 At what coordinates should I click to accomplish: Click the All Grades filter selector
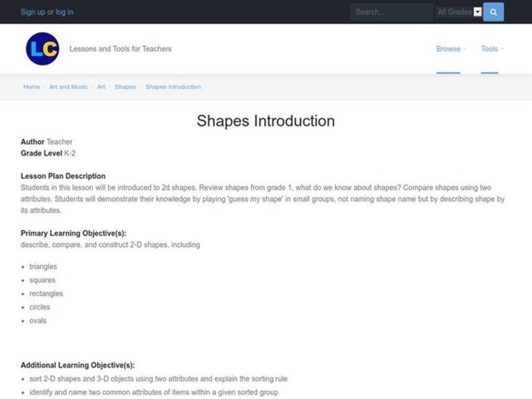coord(458,12)
